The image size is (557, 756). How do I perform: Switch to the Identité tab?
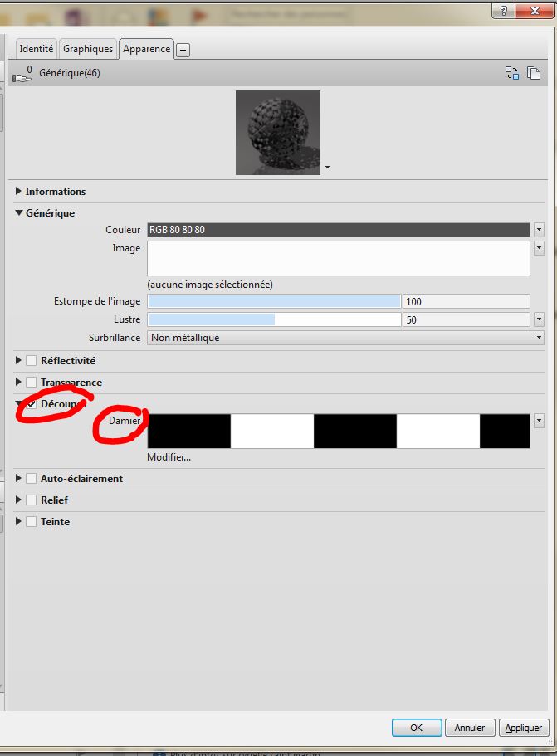coord(37,49)
